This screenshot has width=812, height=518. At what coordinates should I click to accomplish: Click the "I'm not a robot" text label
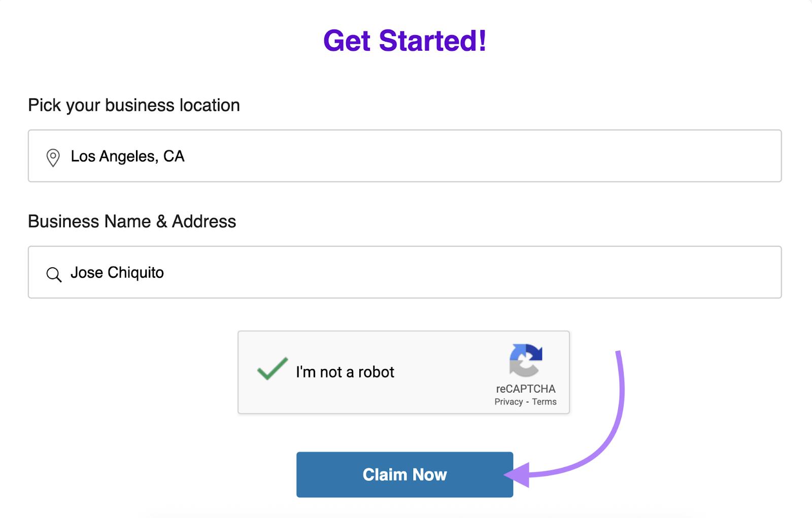tap(345, 372)
